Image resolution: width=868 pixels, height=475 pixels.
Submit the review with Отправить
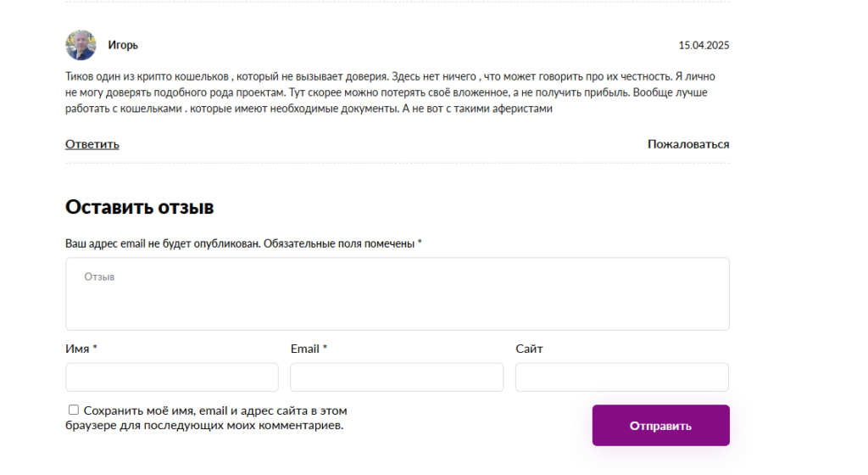pos(660,426)
